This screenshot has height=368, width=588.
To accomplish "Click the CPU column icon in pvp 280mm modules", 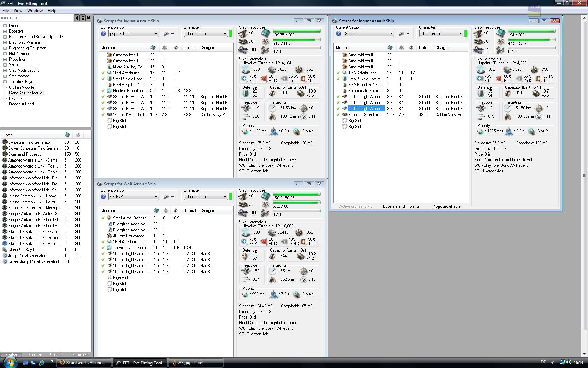I will [x=153, y=48].
